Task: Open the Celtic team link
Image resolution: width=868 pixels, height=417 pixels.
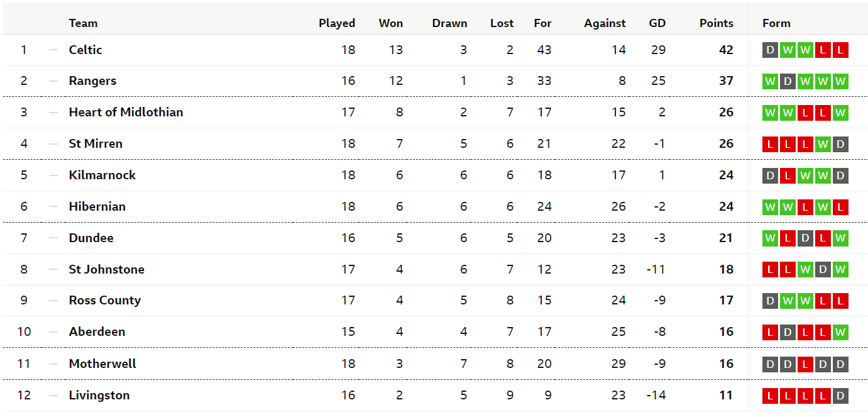Action: [85, 50]
